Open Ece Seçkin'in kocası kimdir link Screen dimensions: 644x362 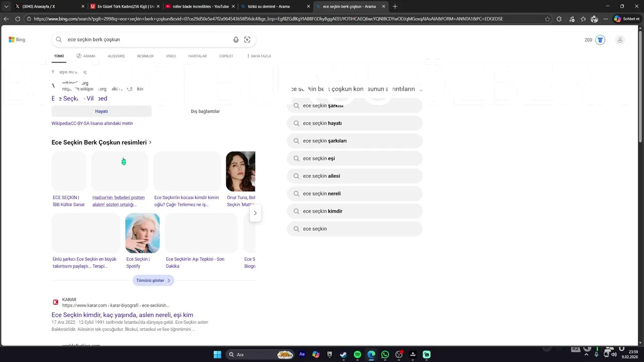[187, 201]
